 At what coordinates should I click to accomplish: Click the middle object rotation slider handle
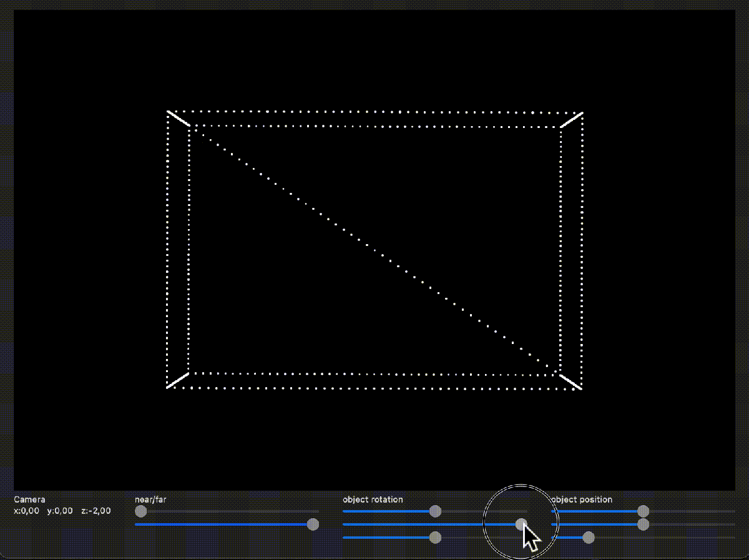click(x=522, y=523)
